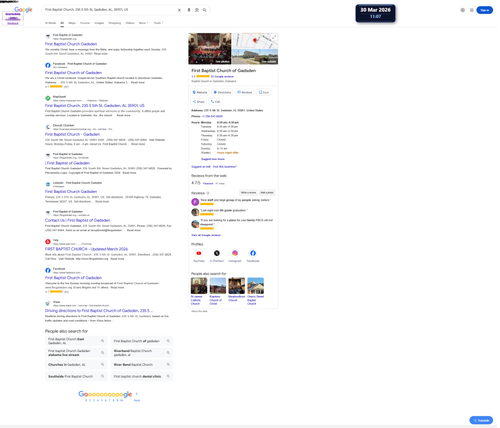Search related: River Bend Baptist Church
Image resolution: width=500 pixels, height=428 pixels.
coord(142,365)
